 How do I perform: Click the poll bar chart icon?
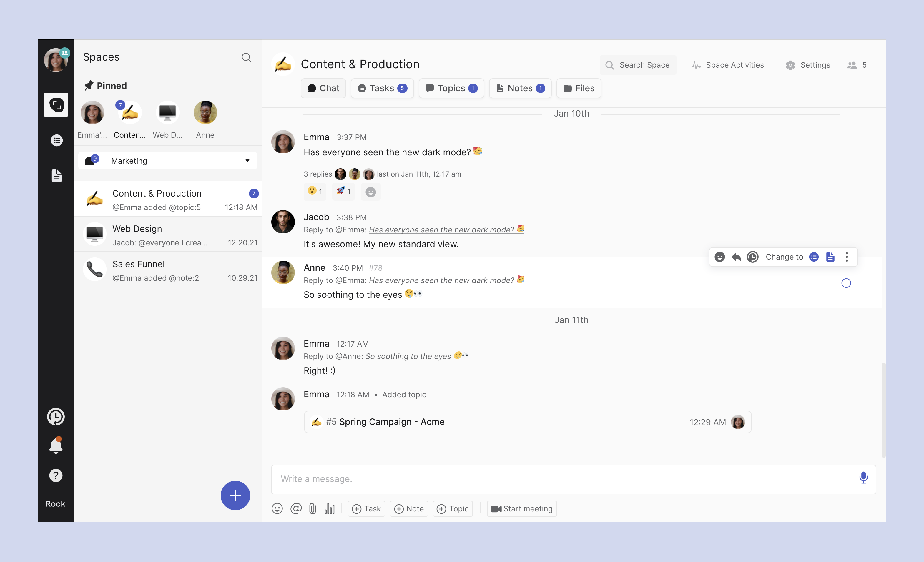(330, 509)
